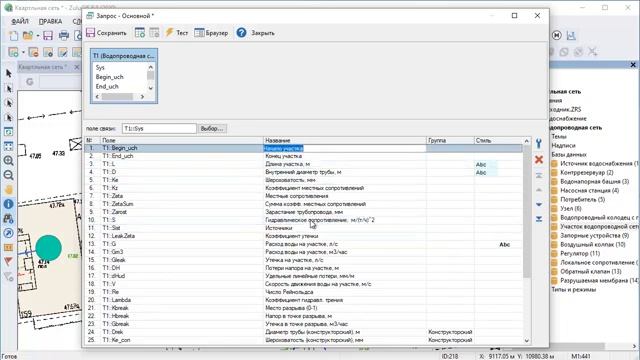Image resolution: width=640 pixels, height=360 pixels.
Task: Move field up one row icon
Action: 539,190
